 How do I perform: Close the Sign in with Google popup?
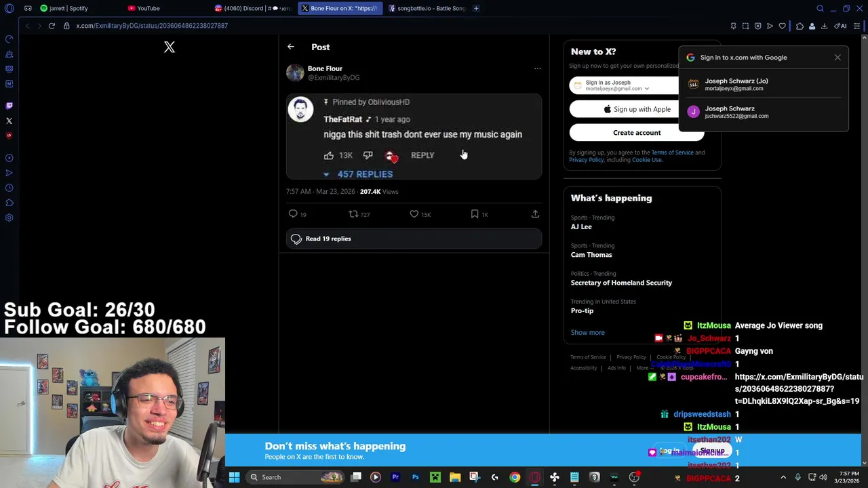(x=837, y=58)
